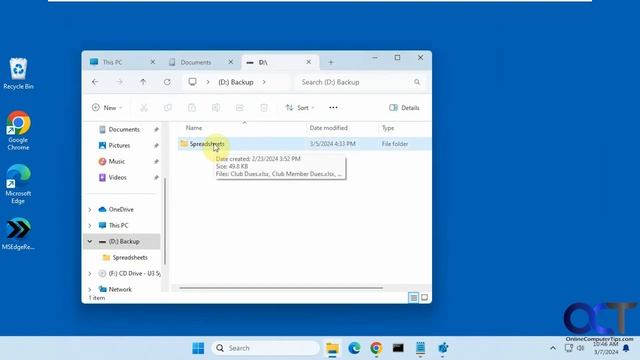Expand the OneDrive tree node
Viewport: 640px width, 360px height.
[x=90, y=209]
